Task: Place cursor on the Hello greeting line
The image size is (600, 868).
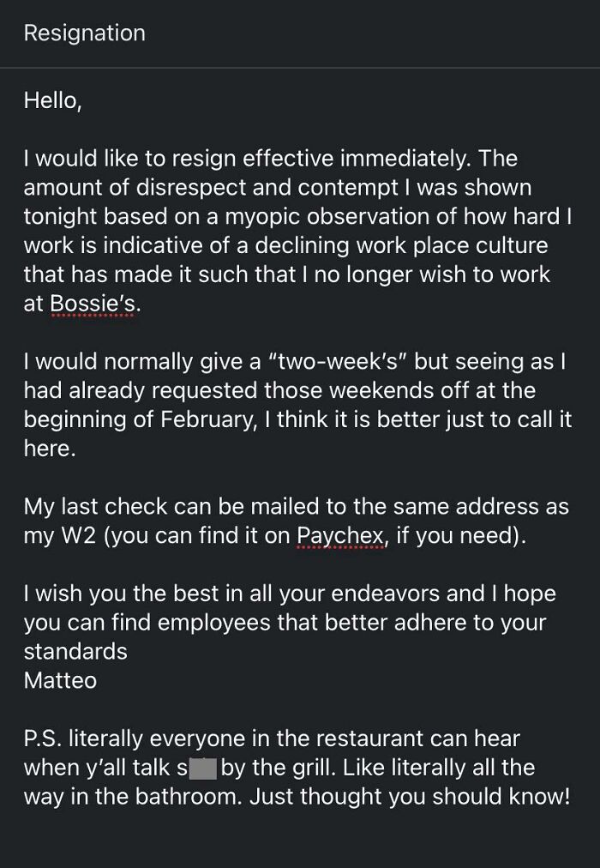Action: 52,100
